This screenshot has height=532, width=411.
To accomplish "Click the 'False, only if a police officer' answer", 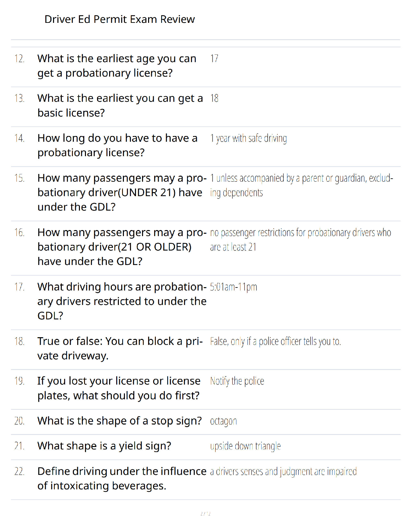I will click(275, 342).
